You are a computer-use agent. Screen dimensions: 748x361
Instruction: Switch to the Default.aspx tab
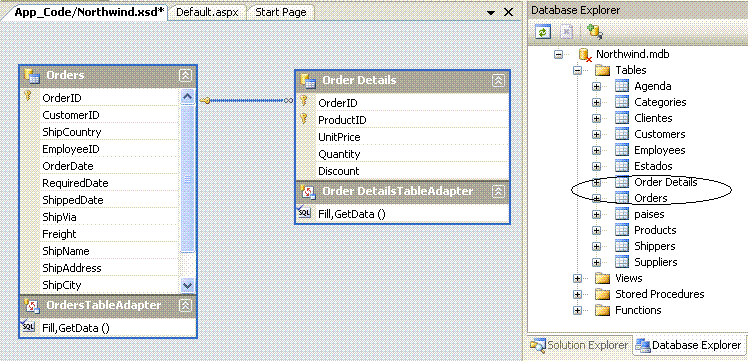click(x=207, y=12)
